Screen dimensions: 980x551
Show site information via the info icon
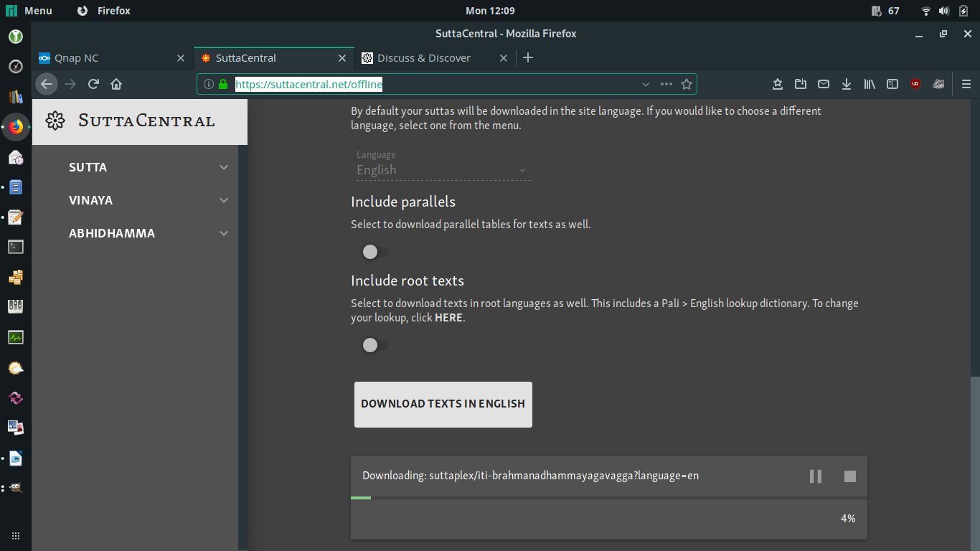click(x=209, y=84)
